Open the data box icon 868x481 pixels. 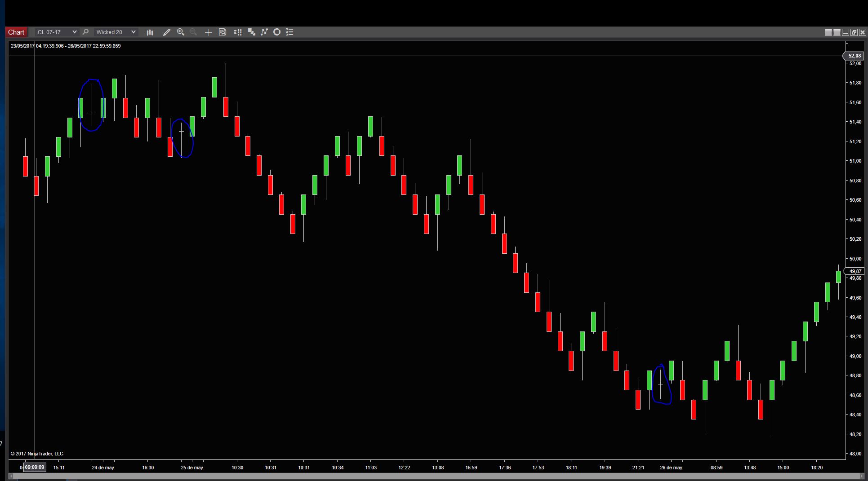[223, 32]
